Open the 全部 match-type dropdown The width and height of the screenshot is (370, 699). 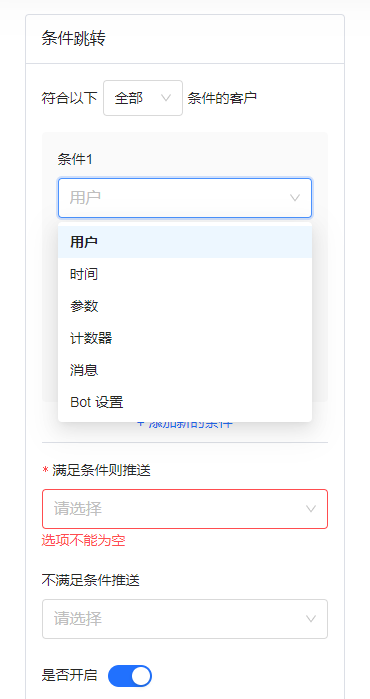pos(143,98)
